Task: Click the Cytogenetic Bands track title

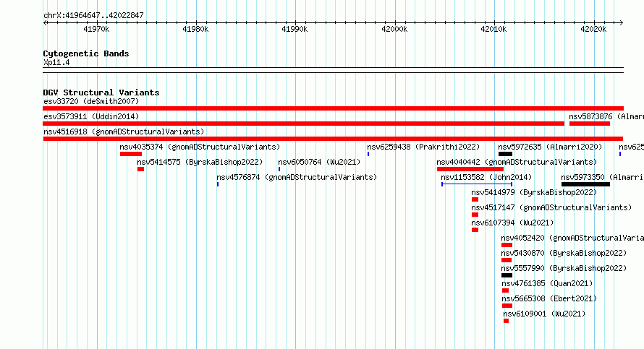Action: pyautogui.click(x=86, y=53)
